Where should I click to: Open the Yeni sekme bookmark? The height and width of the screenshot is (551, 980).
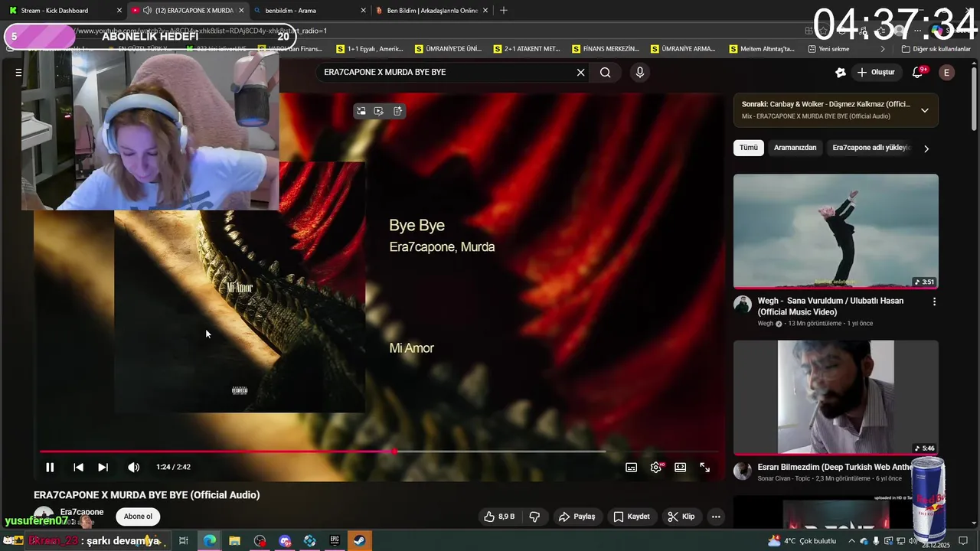tap(828, 49)
